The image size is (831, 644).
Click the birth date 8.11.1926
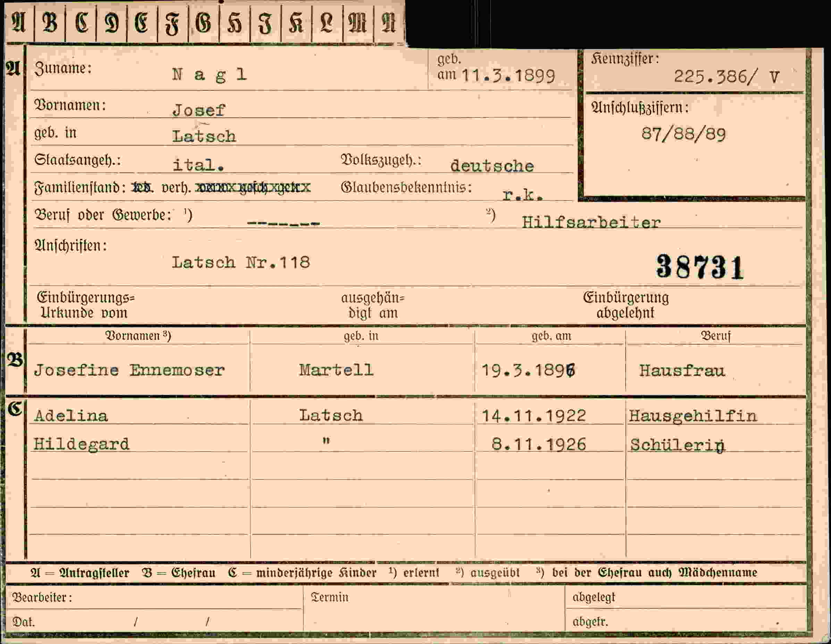tap(539, 444)
